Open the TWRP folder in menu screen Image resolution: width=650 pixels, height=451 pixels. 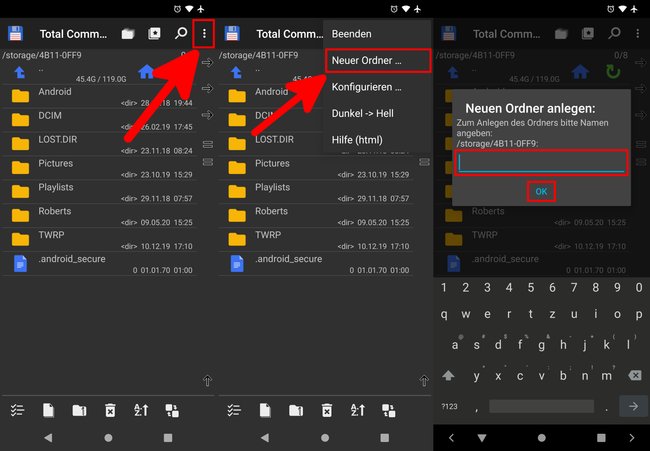pyautogui.click(x=316, y=240)
